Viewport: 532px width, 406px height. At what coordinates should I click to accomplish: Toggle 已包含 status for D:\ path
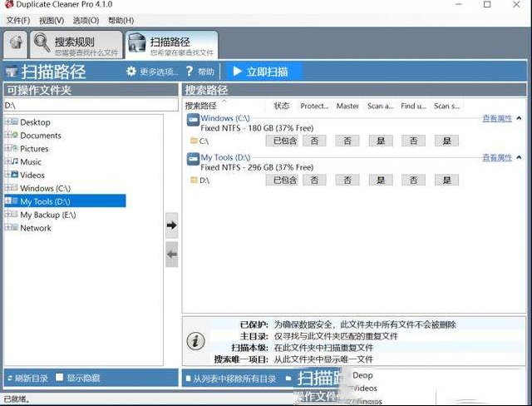click(282, 180)
